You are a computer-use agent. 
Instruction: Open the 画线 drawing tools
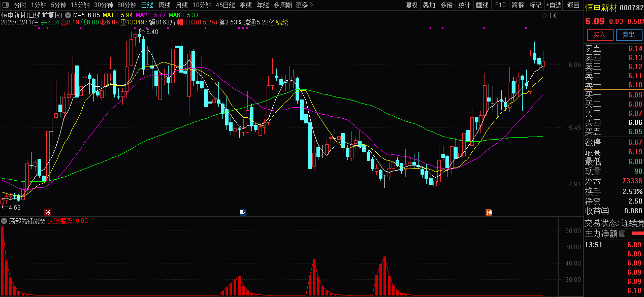(482, 5)
